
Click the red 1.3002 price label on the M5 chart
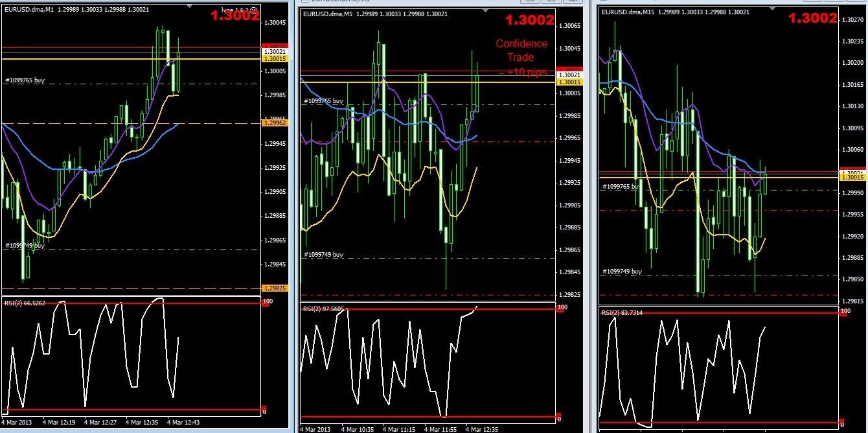[x=529, y=20]
